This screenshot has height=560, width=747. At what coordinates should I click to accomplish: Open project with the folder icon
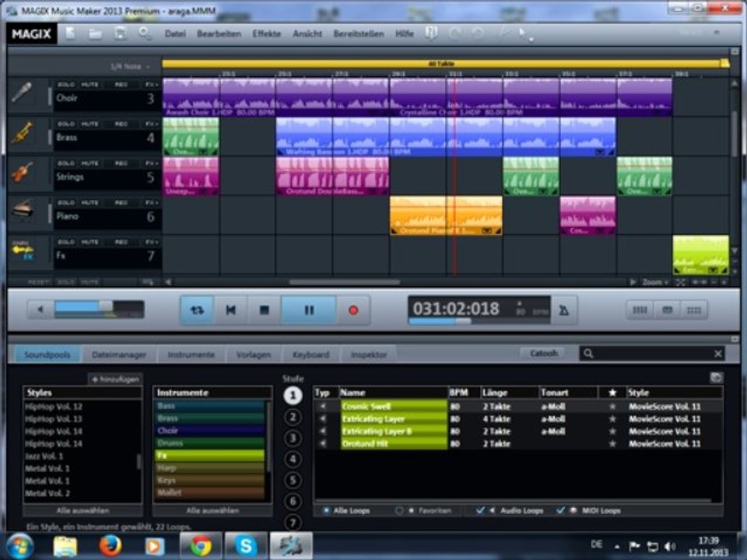[95, 33]
